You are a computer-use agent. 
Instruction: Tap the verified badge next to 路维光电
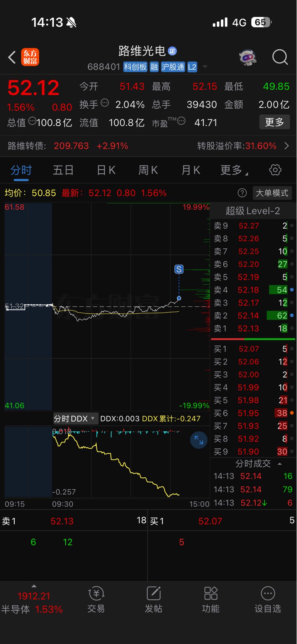pyautogui.click(x=172, y=51)
